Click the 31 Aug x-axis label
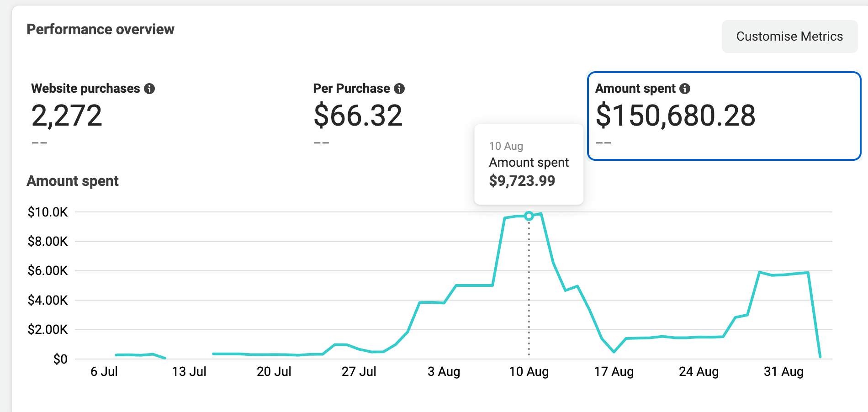The image size is (868, 412). coord(783,372)
